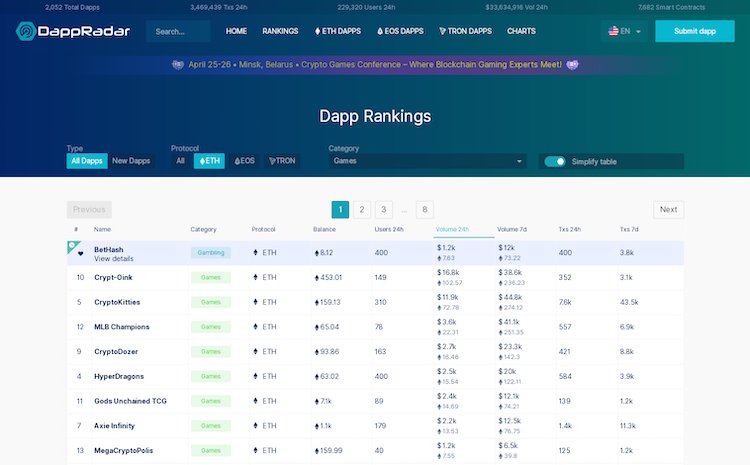Screen dimensions: 750x465
Task: Select the EOS protocol filter
Action: 245,161
